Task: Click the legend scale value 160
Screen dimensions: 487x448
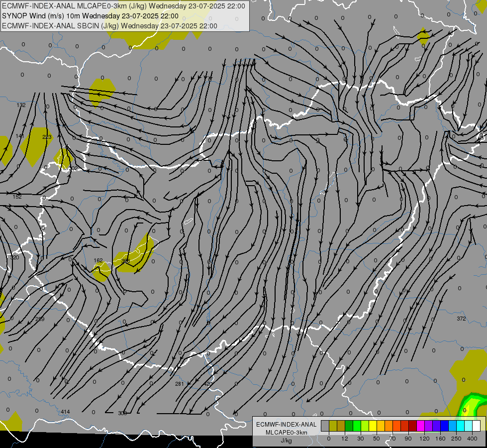Action: pos(440,439)
